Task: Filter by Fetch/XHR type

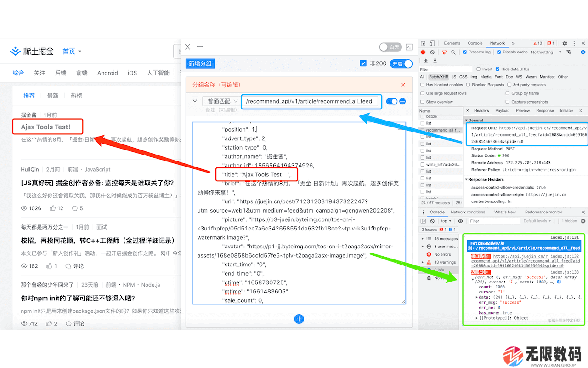Action: pos(439,77)
